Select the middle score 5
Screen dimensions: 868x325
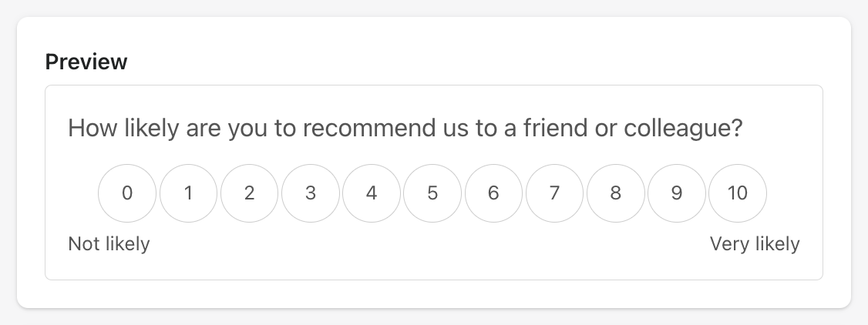pyautogui.click(x=432, y=193)
